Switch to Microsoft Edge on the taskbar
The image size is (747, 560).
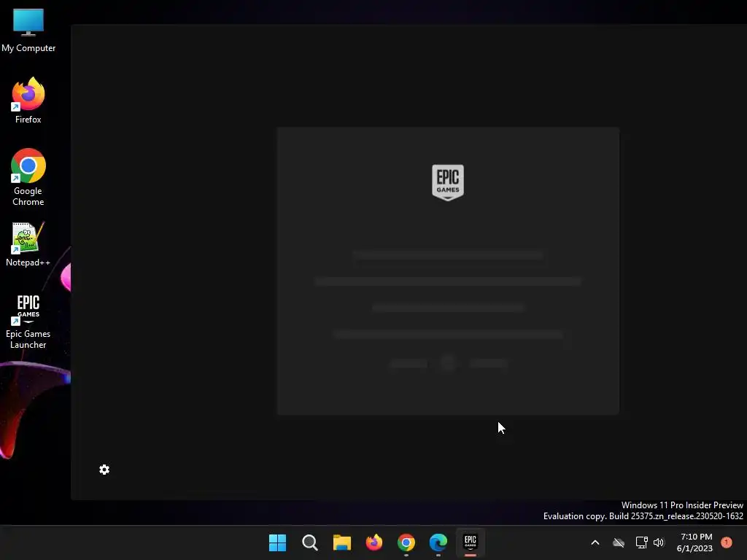click(438, 542)
